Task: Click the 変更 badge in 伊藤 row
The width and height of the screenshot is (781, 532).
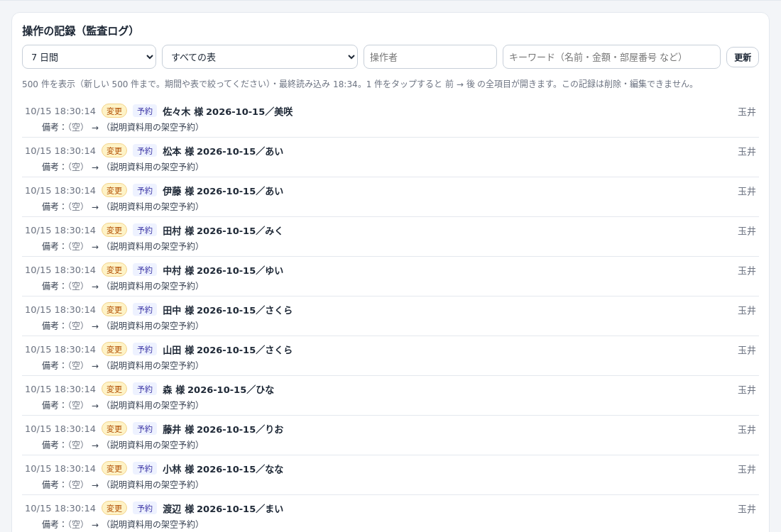Action: click(114, 191)
